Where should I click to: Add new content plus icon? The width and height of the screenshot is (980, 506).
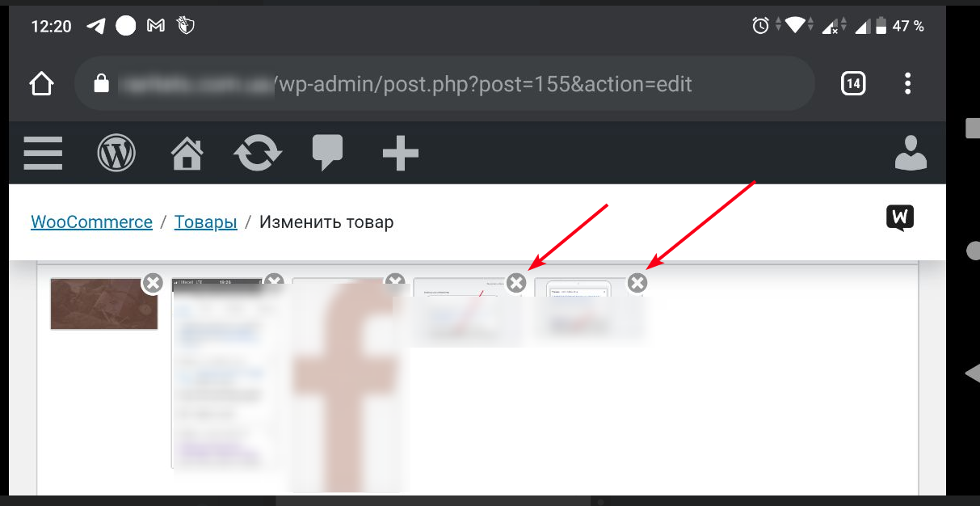tap(400, 153)
